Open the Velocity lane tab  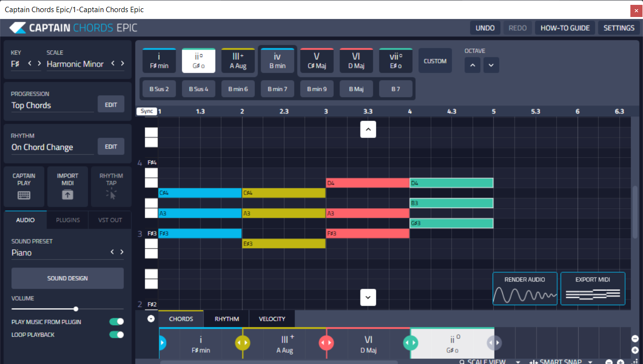click(272, 319)
